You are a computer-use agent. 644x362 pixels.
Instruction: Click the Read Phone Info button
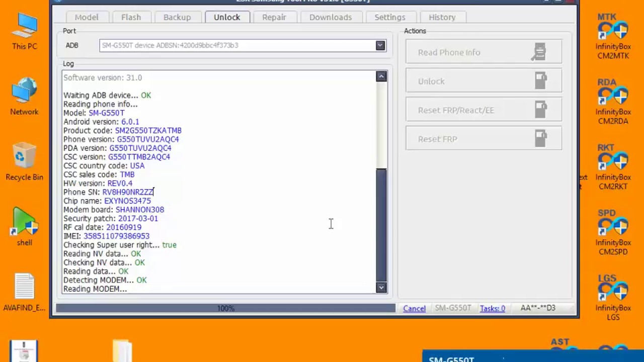[484, 52]
